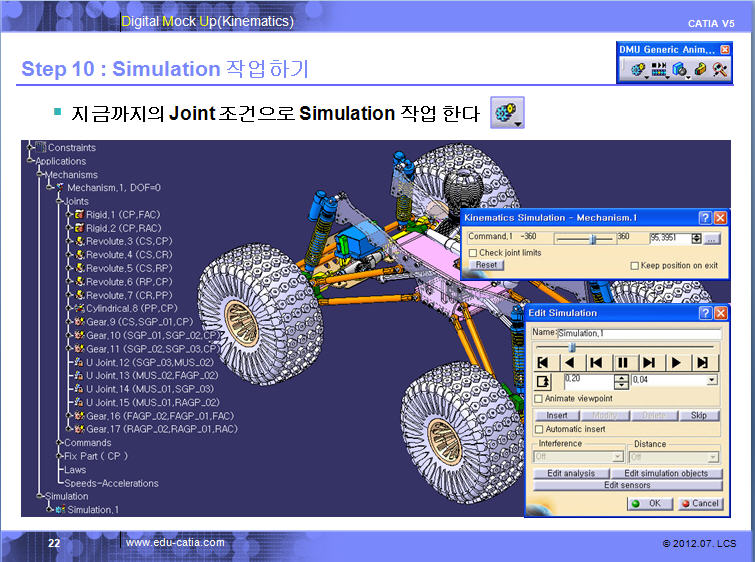Click the Simulation gear icon in DMU toolbar

coord(635,69)
